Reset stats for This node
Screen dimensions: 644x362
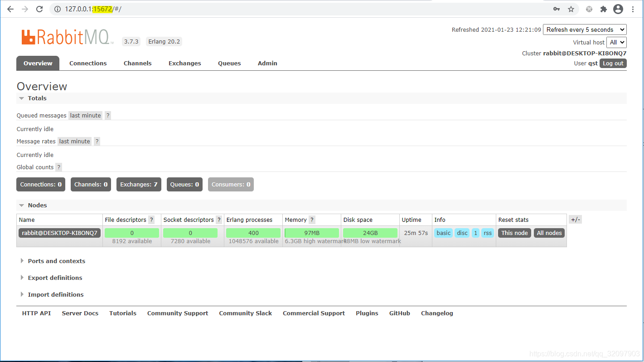click(x=514, y=233)
